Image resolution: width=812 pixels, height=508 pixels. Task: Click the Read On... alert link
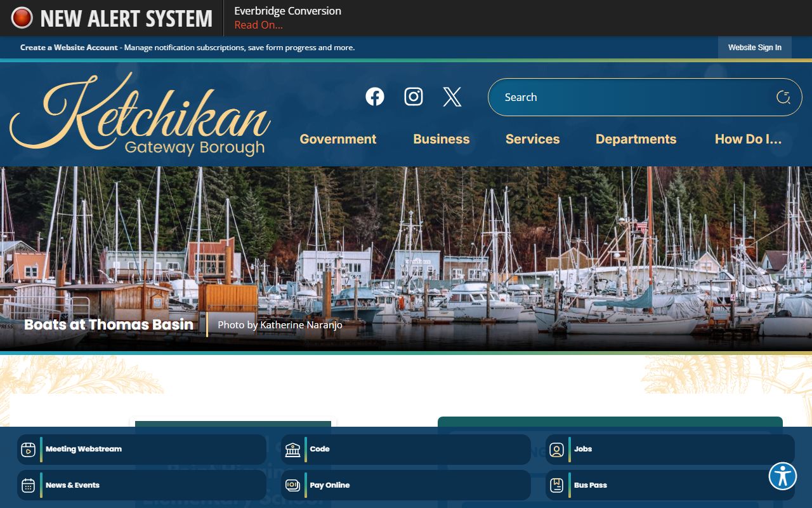pos(259,25)
